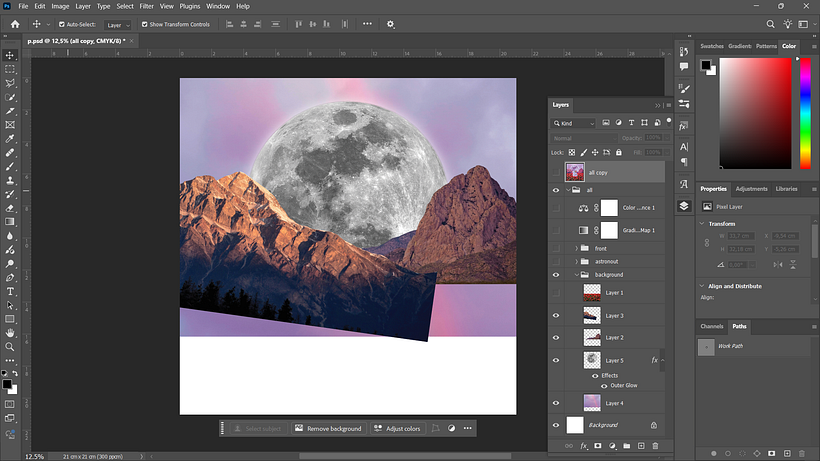Switch to the Channels tab
This screenshot has width=820, height=461.
click(x=712, y=326)
